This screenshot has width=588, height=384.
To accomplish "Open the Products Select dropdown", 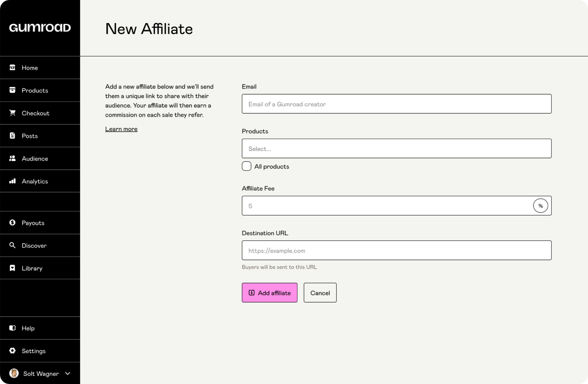I will [397, 148].
